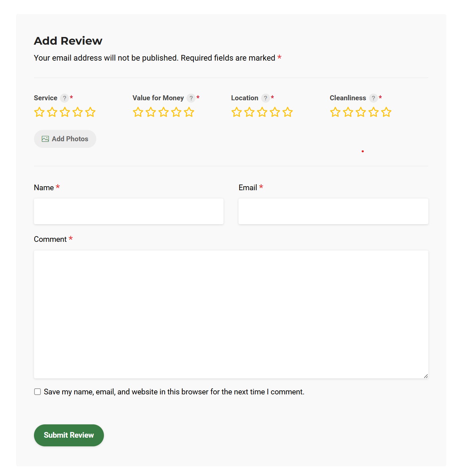Click the Add Photos button
Image resolution: width=457 pixels, height=476 pixels.
pyautogui.click(x=65, y=139)
